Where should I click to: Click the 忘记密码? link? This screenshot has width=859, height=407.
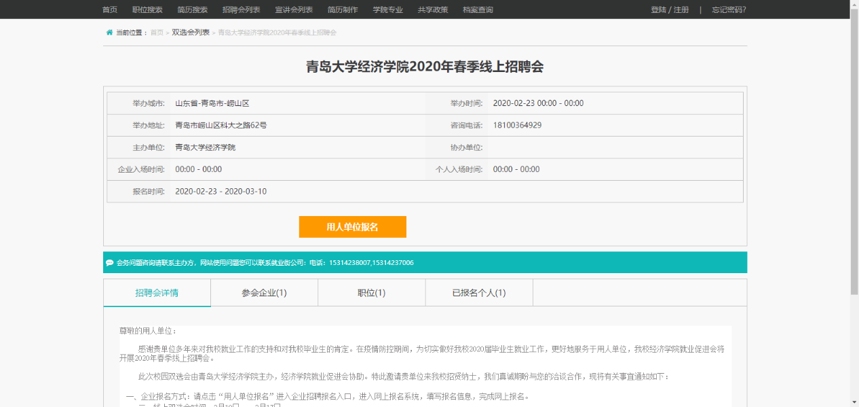(x=729, y=10)
